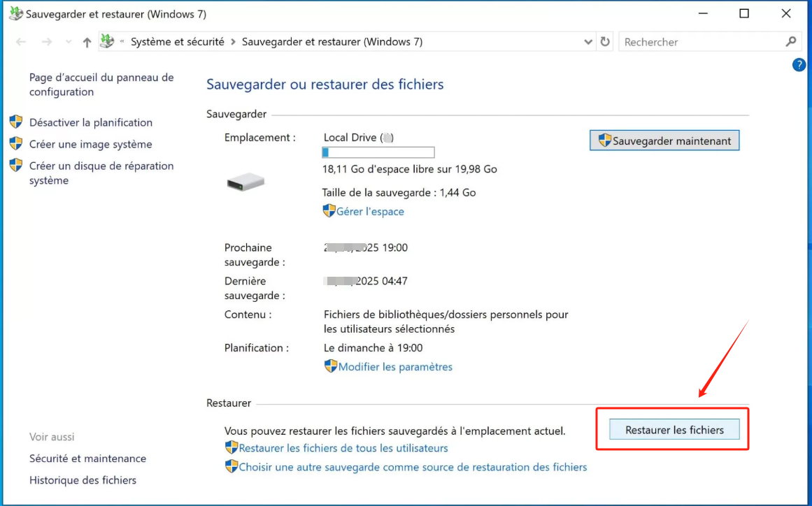Click the magnifier search icon
Viewport: 812px width, 506px height.
[791, 41]
